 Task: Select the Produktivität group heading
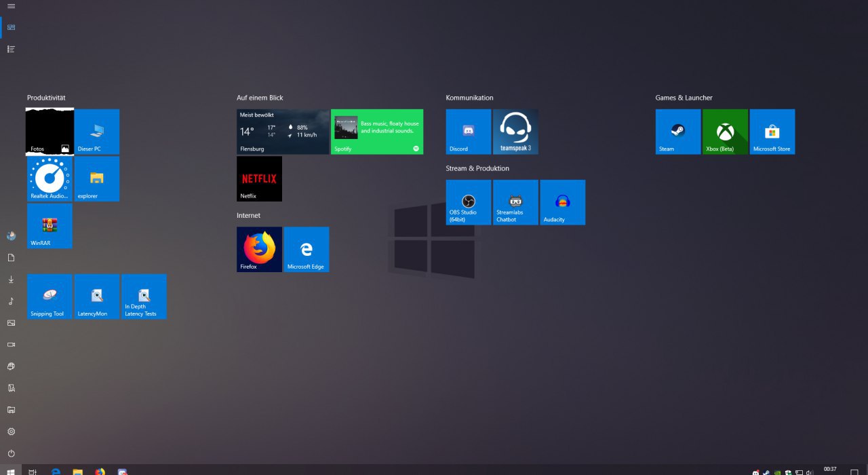pyautogui.click(x=46, y=98)
